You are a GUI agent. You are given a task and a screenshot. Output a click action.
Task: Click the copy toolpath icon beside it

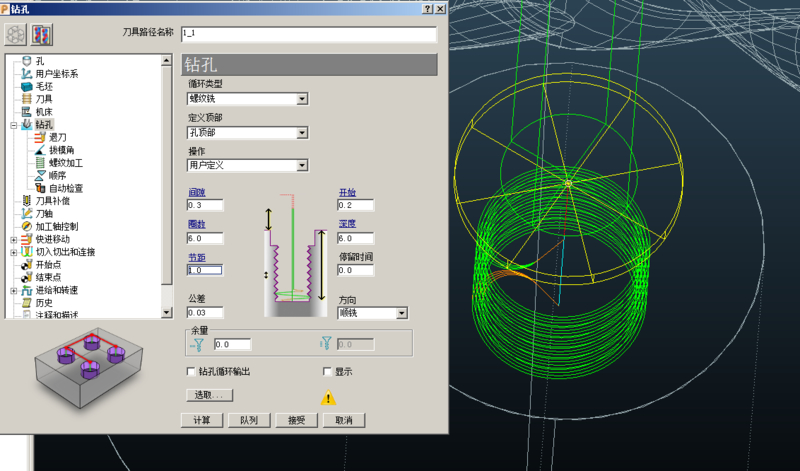(42, 34)
